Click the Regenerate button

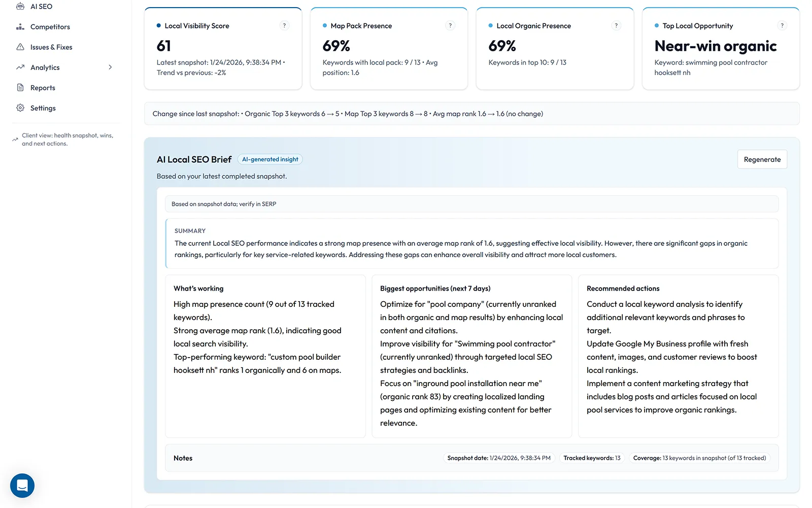(762, 159)
